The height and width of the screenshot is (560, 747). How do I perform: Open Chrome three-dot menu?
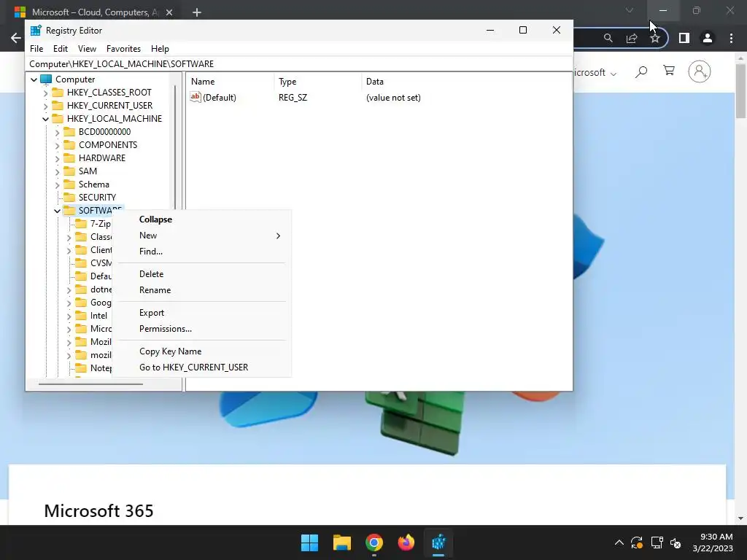[x=731, y=38]
